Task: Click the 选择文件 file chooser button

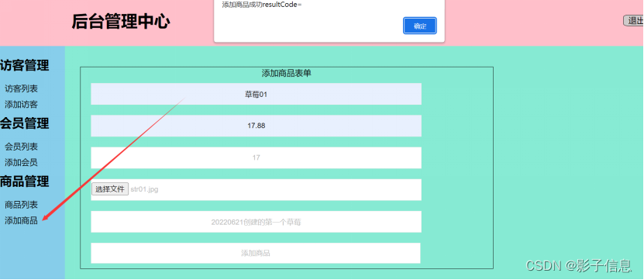Action: pos(110,189)
